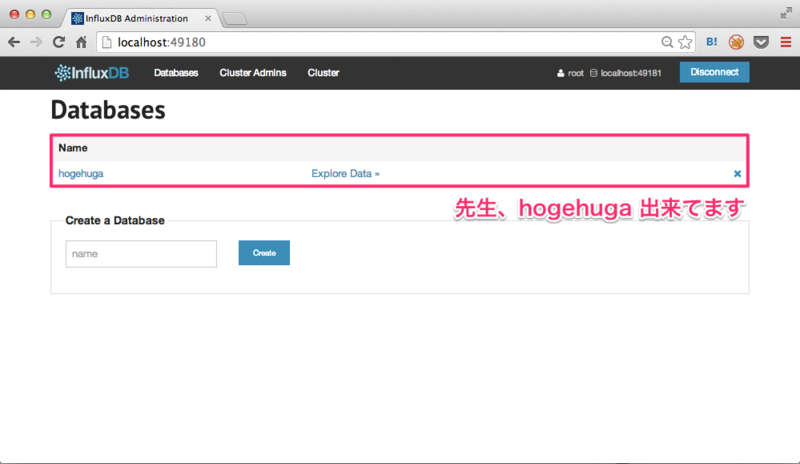
Task: Click the Name column header
Action: click(x=73, y=148)
